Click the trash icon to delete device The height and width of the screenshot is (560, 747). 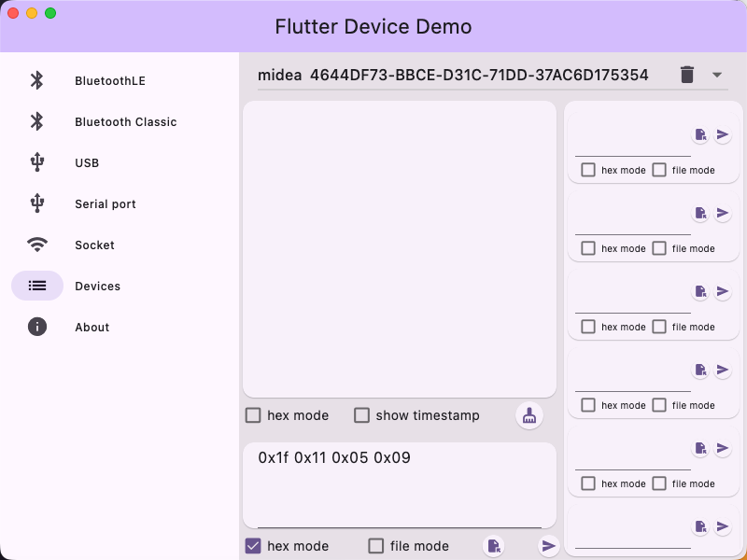pos(687,75)
